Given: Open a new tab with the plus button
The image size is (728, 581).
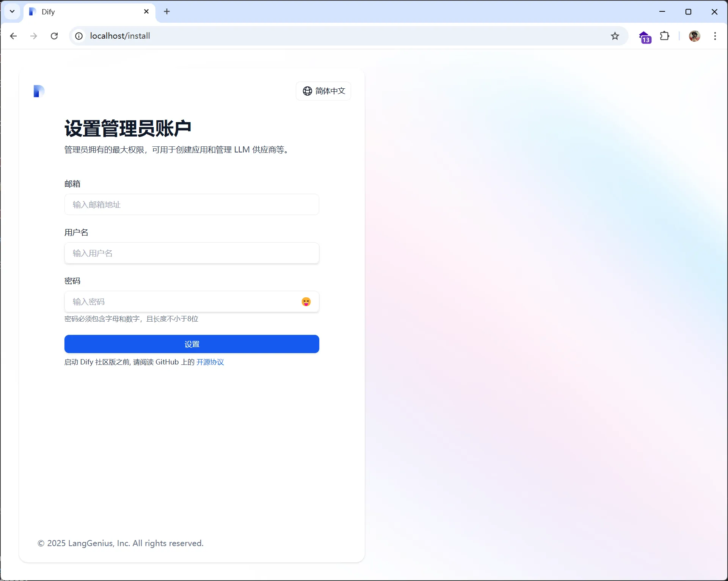Looking at the screenshot, I should 167,11.
